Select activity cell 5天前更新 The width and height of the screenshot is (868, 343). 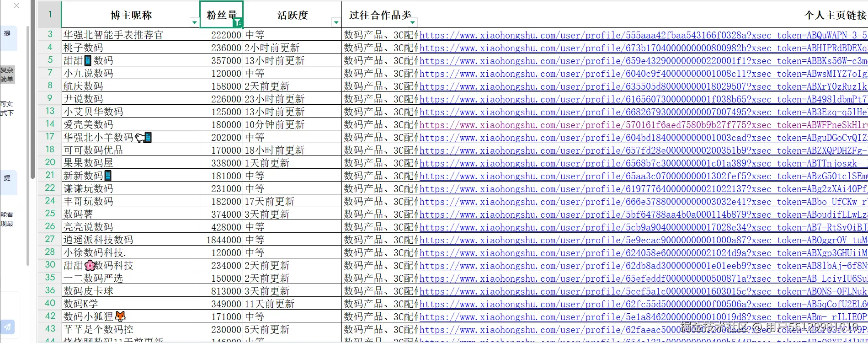point(293,329)
